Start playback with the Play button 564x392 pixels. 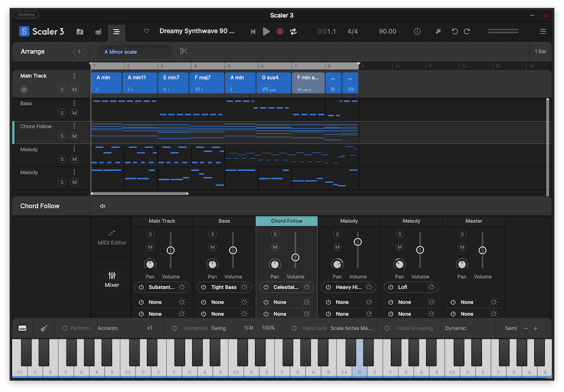pyautogui.click(x=266, y=31)
